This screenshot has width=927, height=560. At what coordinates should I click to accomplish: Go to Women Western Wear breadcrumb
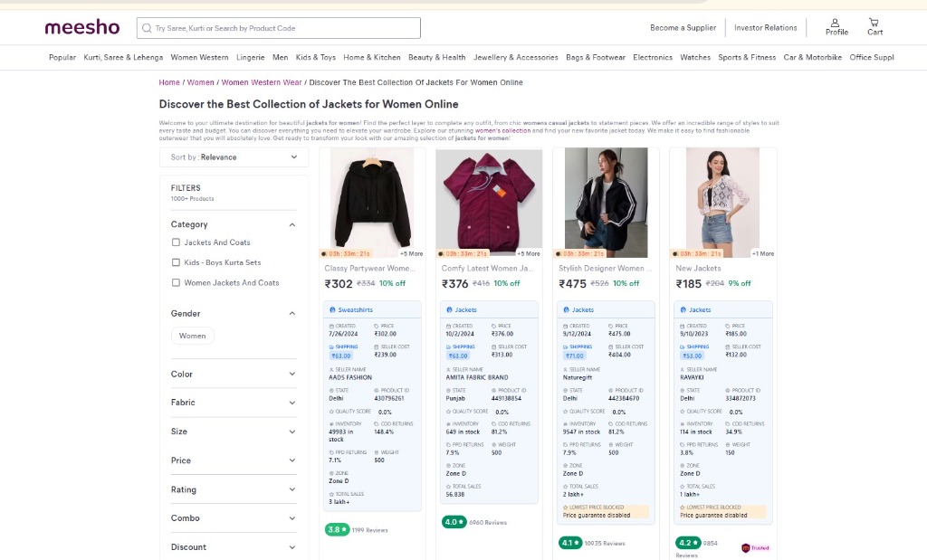tap(262, 82)
